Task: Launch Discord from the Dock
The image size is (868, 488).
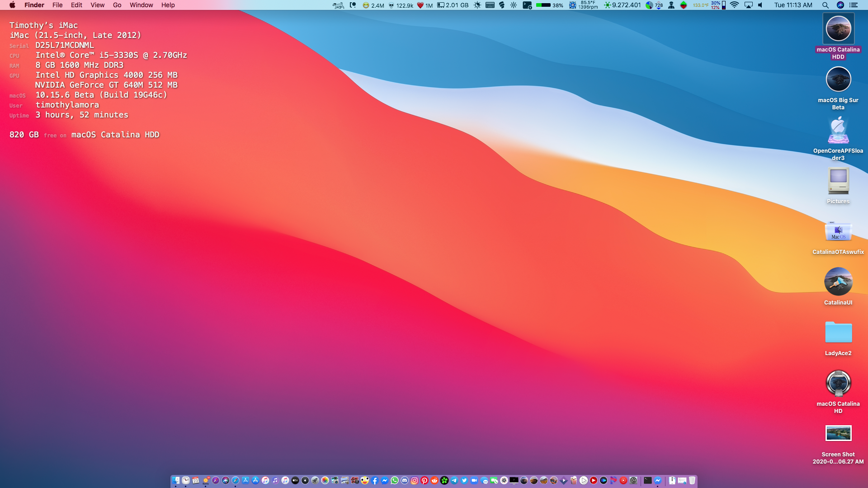Action: (405, 480)
